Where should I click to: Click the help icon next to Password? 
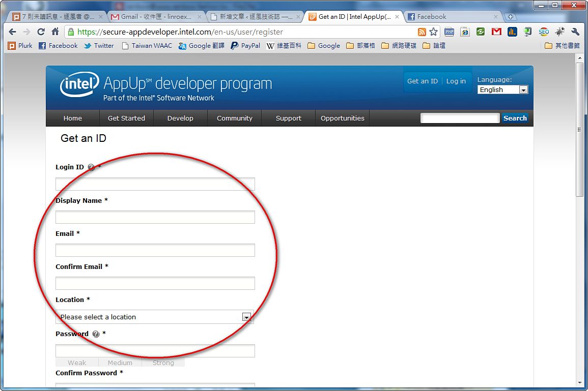click(x=96, y=334)
